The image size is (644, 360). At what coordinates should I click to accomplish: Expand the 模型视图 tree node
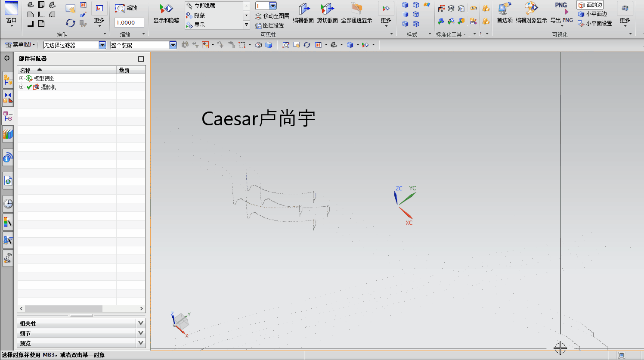(21, 78)
